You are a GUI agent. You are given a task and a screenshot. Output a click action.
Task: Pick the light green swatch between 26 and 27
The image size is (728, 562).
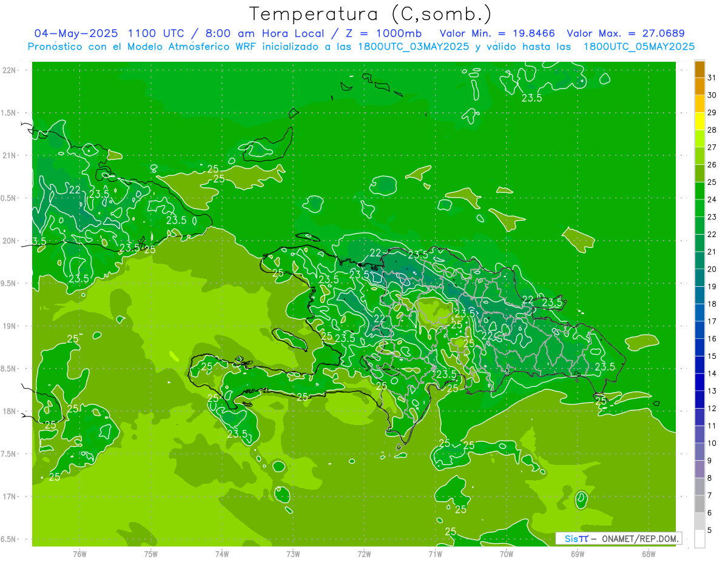(699, 156)
